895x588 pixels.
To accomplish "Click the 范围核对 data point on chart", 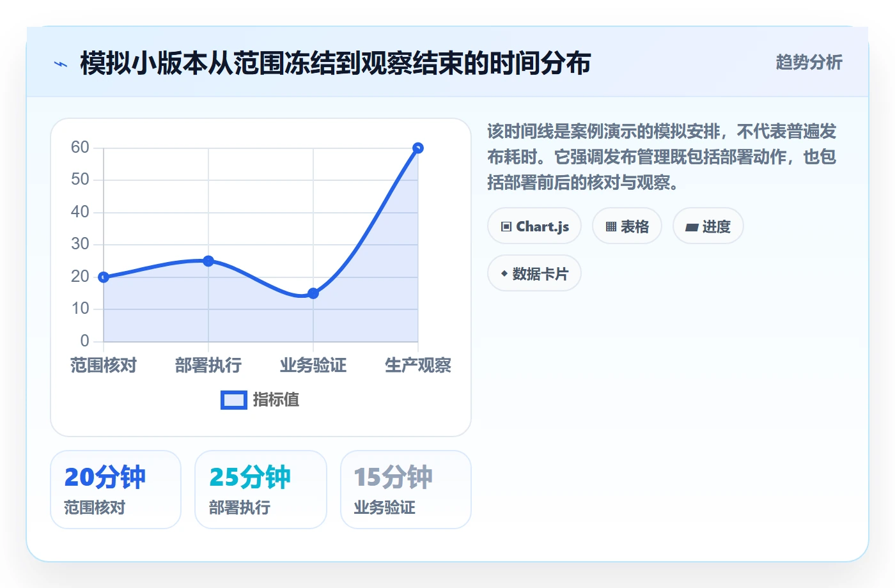I will click(x=104, y=277).
